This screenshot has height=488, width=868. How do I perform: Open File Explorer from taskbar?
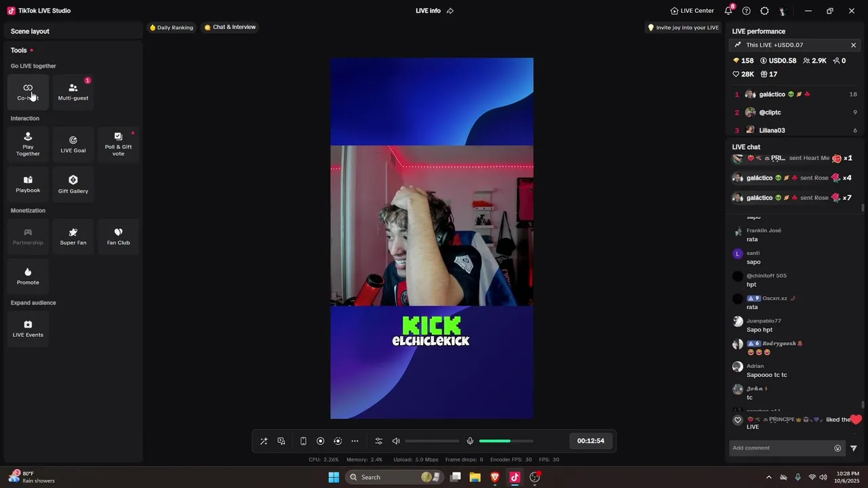pos(475,477)
